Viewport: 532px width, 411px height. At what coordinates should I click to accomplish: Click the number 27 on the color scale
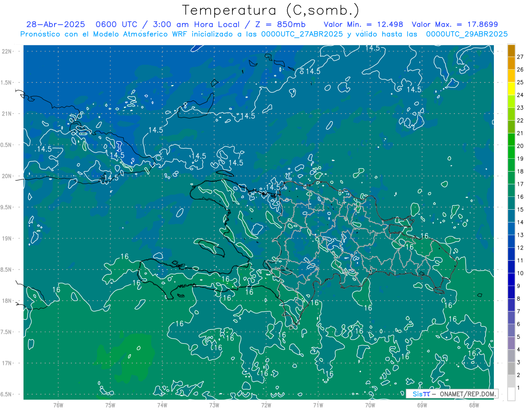point(520,57)
